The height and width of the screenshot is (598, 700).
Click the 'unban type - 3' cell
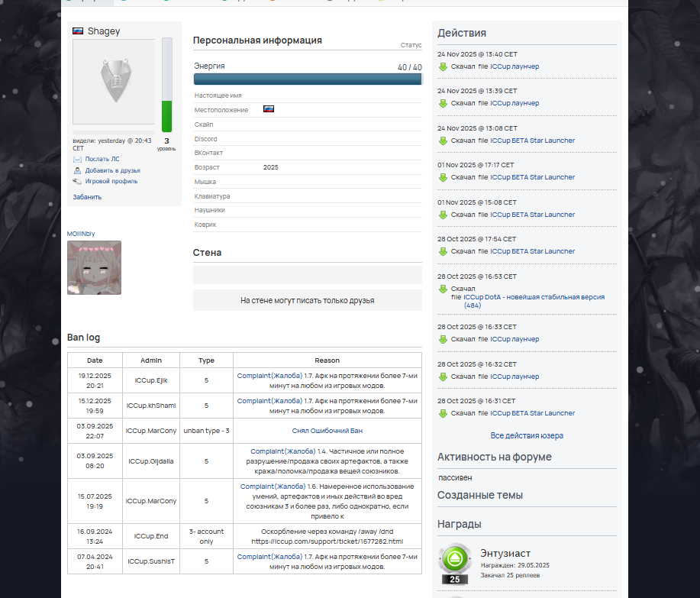[206, 431]
